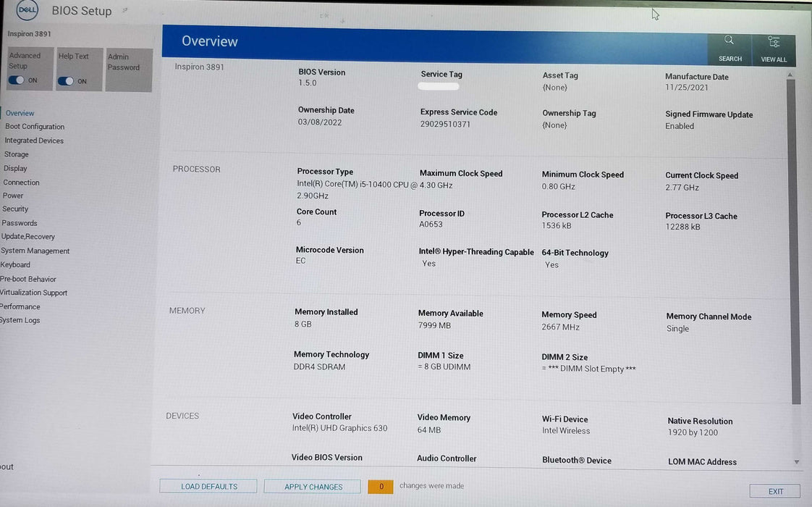The height and width of the screenshot is (507, 812).
Task: Click the Load Defaults button
Action: click(x=208, y=486)
